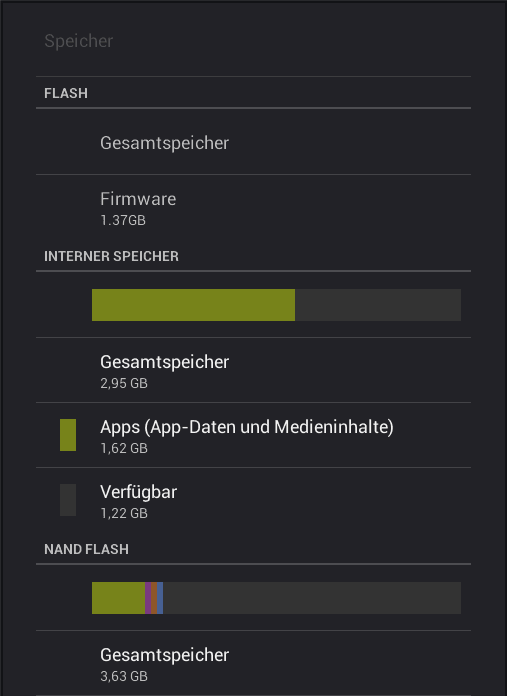507x696 pixels.
Task: Click green used segment of internal storage bar
Action: [x=193, y=305]
